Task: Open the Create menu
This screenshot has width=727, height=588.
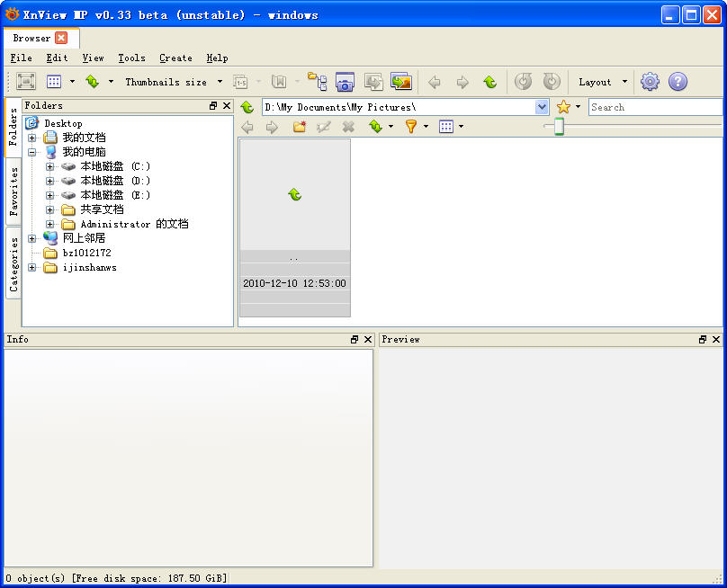Action: [x=175, y=58]
